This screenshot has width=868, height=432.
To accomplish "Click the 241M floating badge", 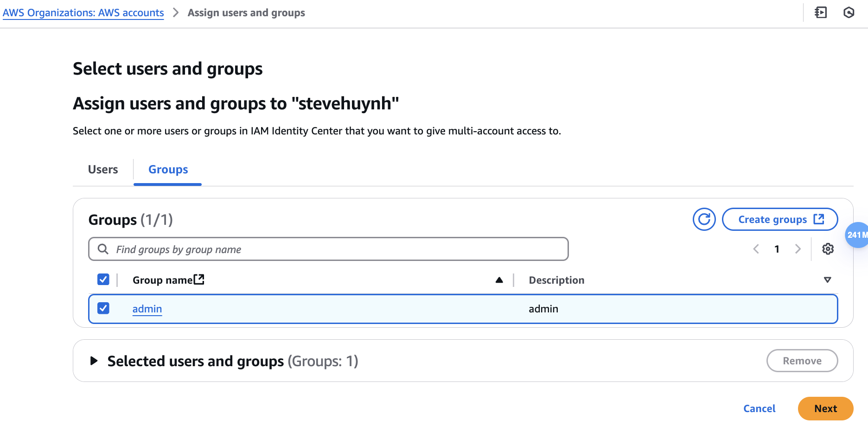I will pyautogui.click(x=856, y=235).
